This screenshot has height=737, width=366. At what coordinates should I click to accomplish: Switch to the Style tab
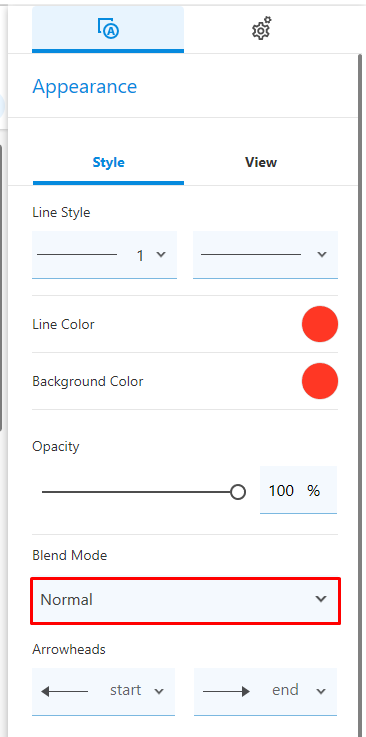coord(108,163)
